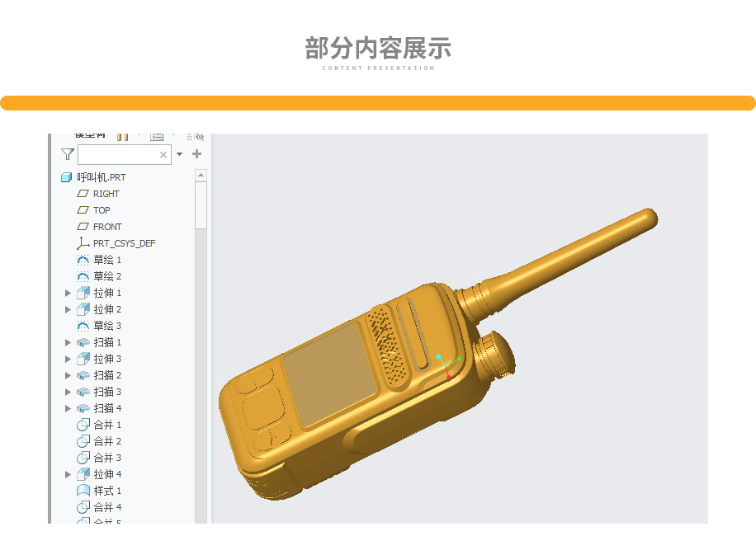Image resolution: width=756 pixels, height=536 pixels.
Task: Click the plus icon beside search box
Action: pyautogui.click(x=196, y=153)
